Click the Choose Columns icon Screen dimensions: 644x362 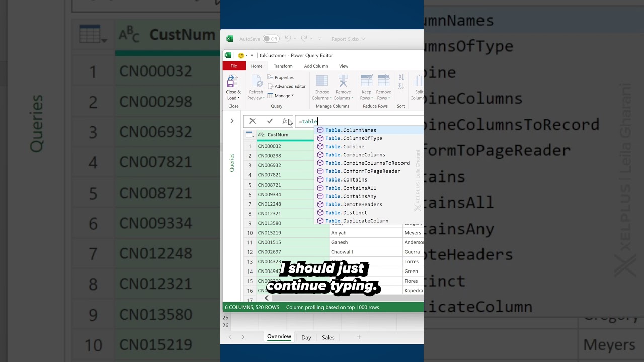321,81
